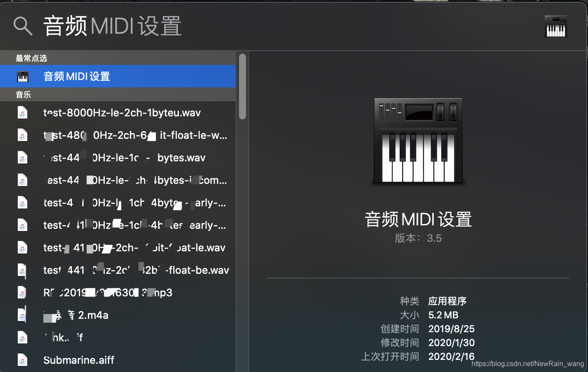Click the small piano icon in search bar

(x=556, y=26)
